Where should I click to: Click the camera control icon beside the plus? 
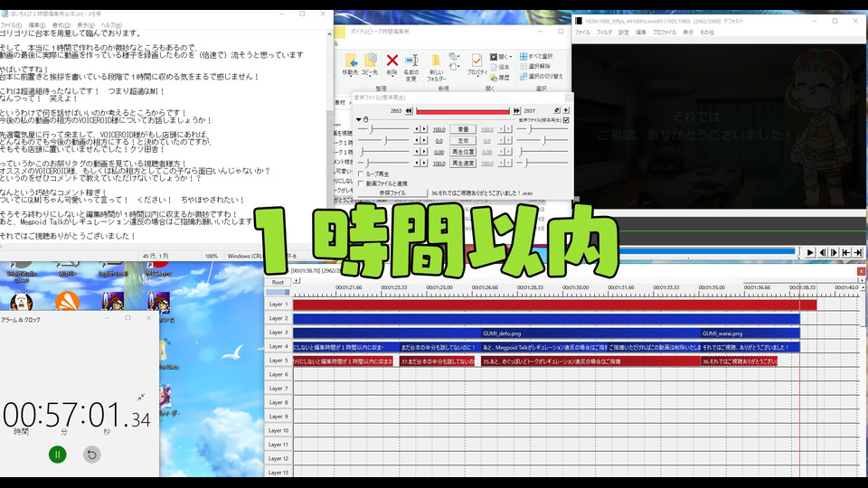557,110
